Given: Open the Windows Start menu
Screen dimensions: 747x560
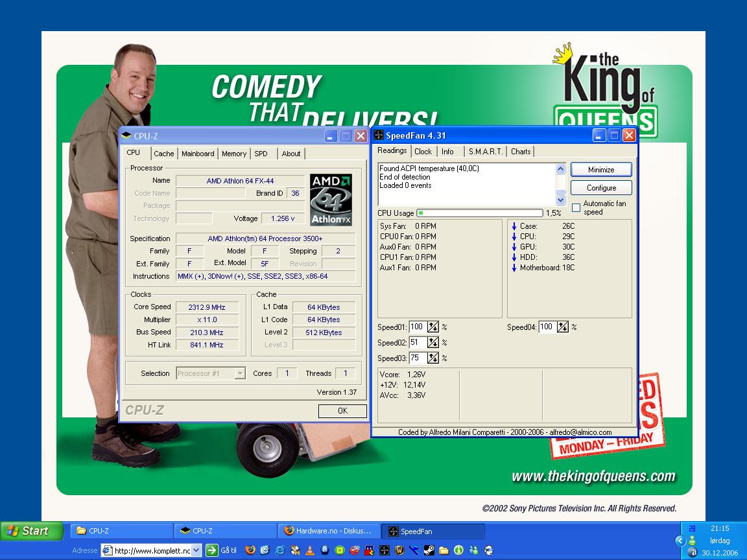Looking at the screenshot, I should click(32, 530).
